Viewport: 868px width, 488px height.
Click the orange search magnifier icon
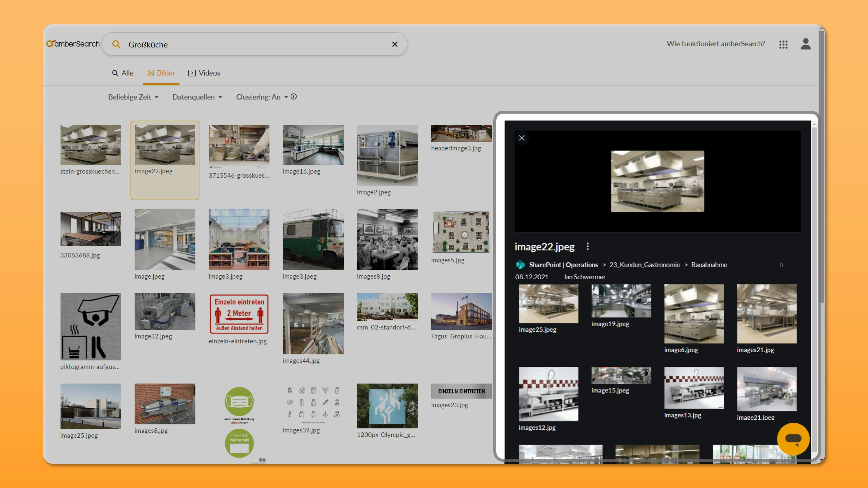pyautogui.click(x=116, y=44)
